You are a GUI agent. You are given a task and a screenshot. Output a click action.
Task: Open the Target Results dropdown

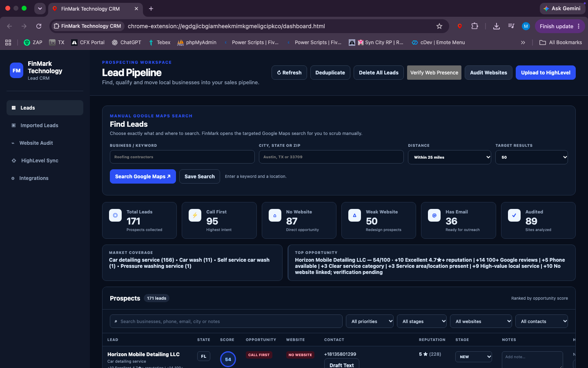[x=532, y=157]
